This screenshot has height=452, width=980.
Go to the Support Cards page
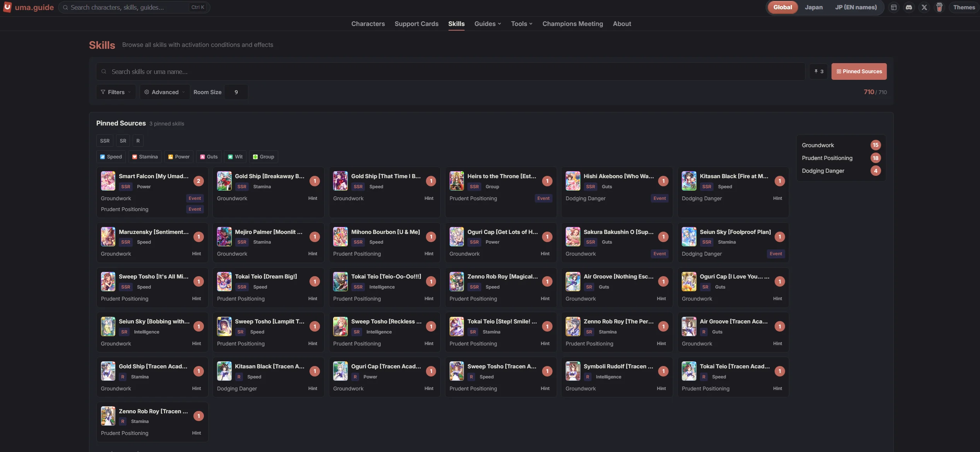pyautogui.click(x=416, y=24)
